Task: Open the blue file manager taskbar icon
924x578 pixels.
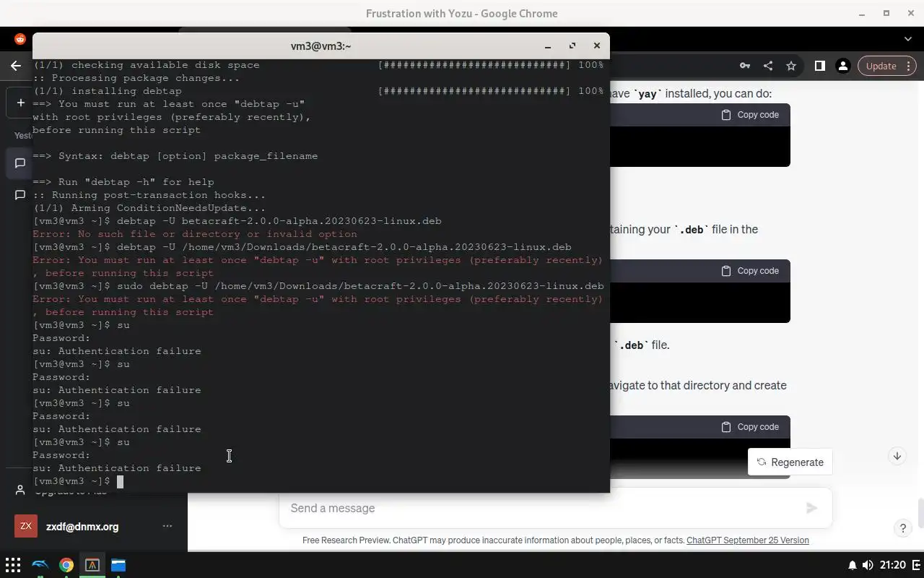Action: click(118, 565)
